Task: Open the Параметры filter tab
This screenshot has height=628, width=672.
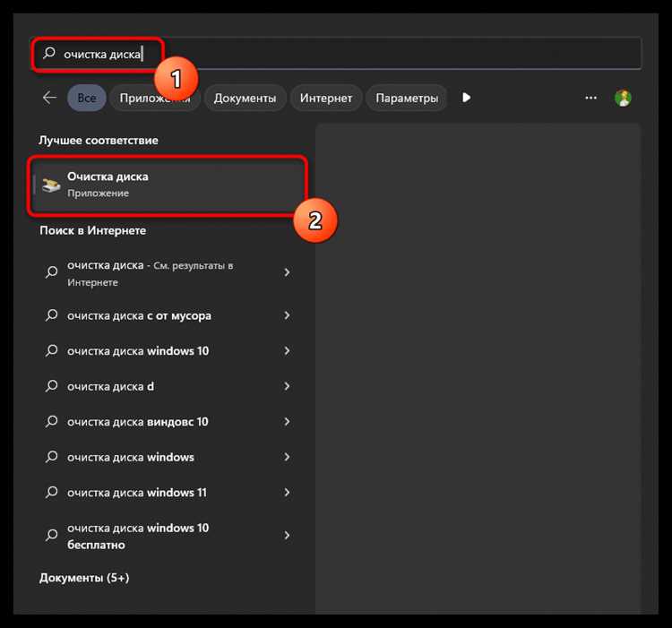Action: (406, 99)
